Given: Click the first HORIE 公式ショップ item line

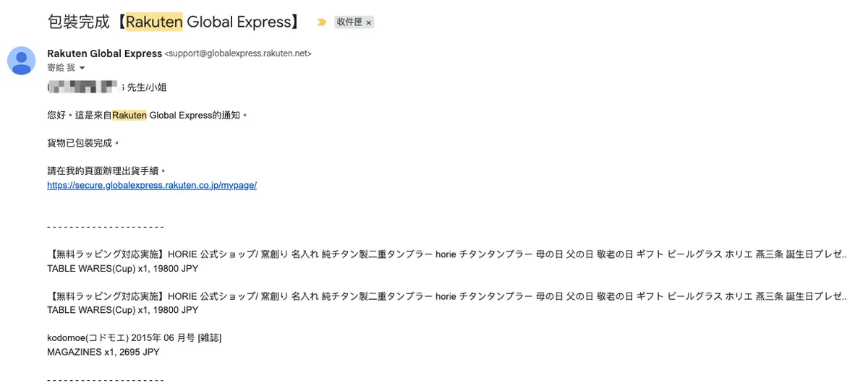Looking at the screenshot, I should 446,254.
